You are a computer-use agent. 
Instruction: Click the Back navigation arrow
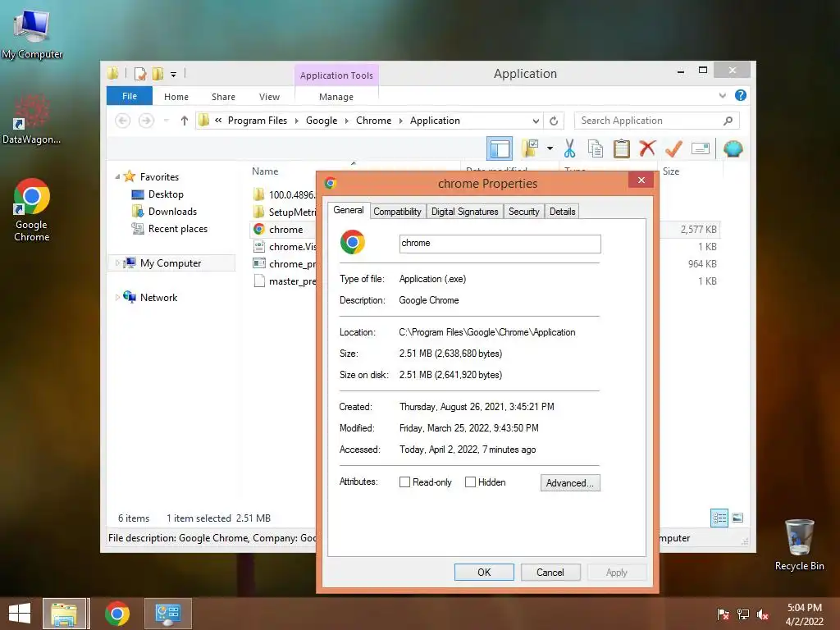tap(123, 121)
